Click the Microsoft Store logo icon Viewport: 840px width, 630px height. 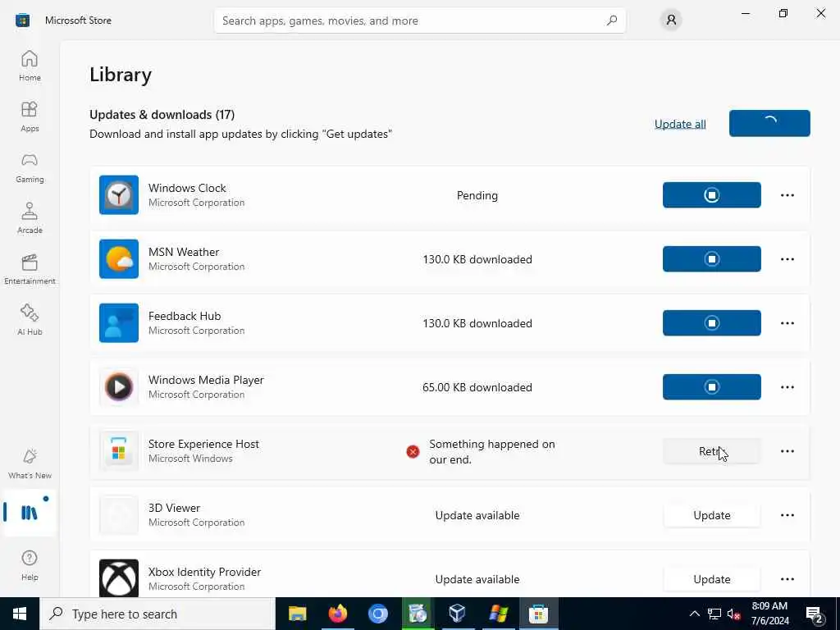point(22,21)
